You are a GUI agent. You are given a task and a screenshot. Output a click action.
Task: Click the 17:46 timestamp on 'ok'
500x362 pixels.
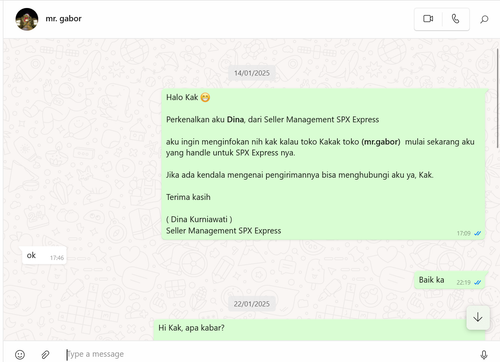[57, 258]
